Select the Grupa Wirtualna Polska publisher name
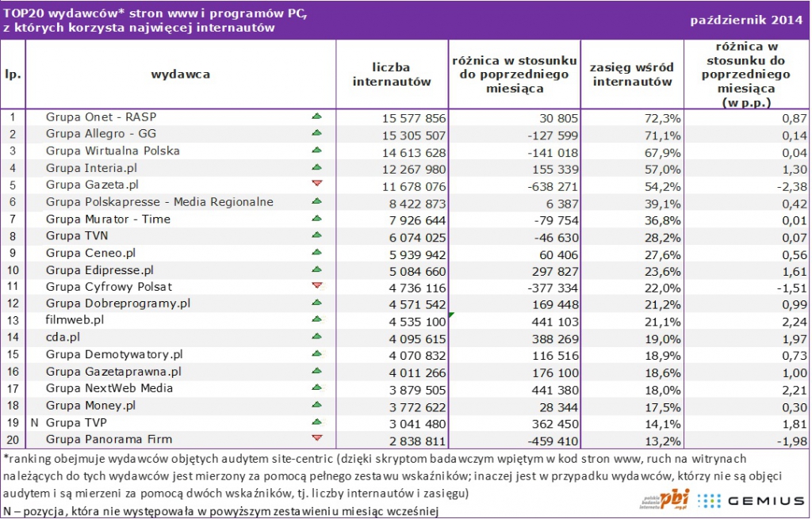Screen dimensions: 812x519 coord(113,151)
